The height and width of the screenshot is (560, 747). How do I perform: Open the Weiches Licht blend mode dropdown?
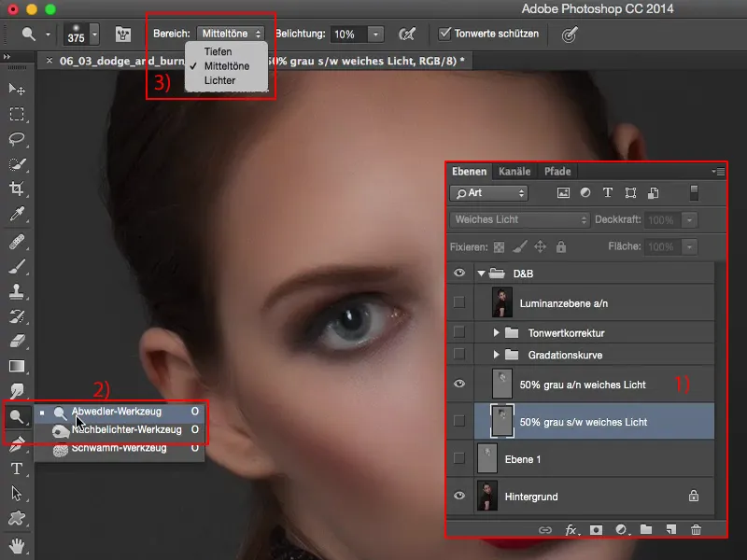pos(518,220)
